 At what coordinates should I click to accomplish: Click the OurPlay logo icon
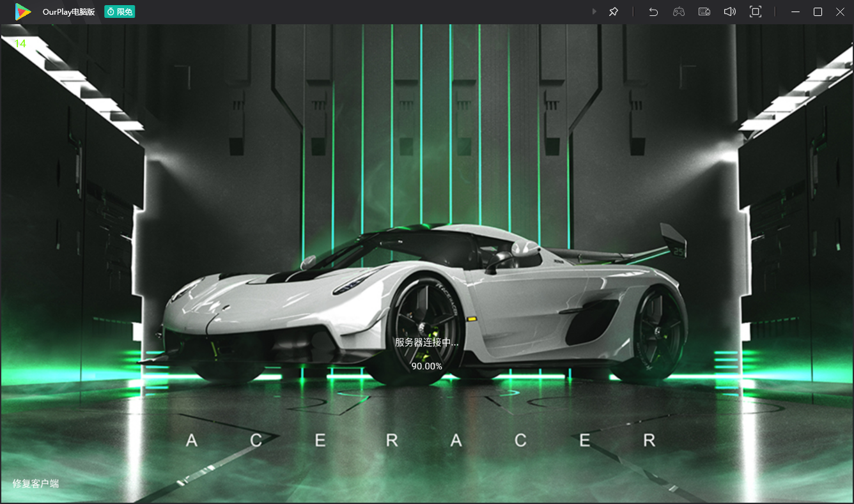(x=23, y=11)
